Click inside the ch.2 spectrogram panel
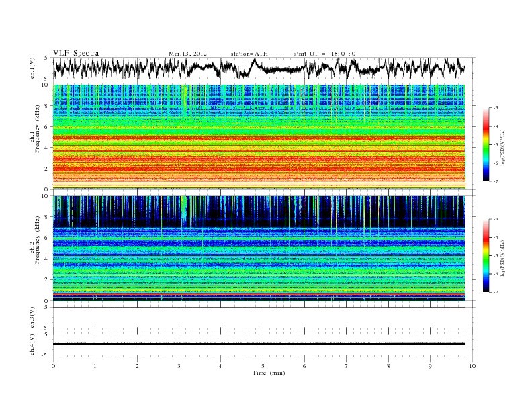This screenshot has width=532, height=411. [x=259, y=248]
